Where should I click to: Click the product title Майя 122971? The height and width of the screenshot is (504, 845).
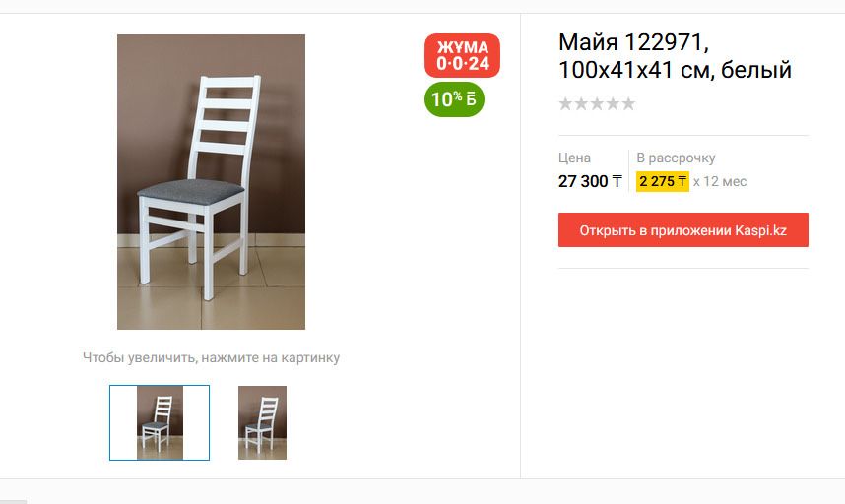pos(633,42)
